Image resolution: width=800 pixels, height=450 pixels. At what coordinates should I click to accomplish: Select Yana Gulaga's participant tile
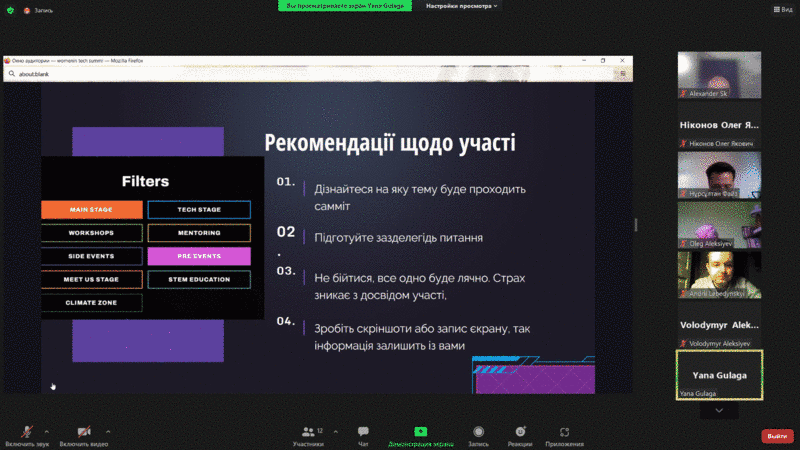719,374
